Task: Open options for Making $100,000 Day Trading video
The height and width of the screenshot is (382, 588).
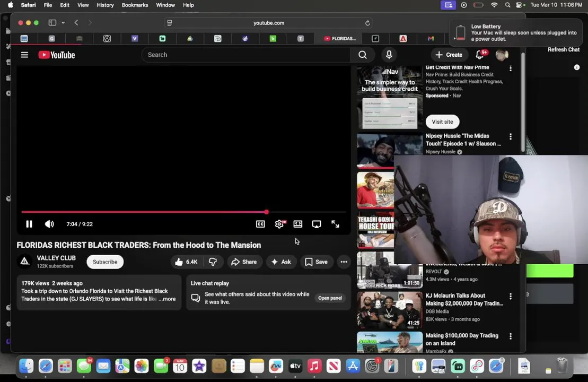Action: (511, 336)
